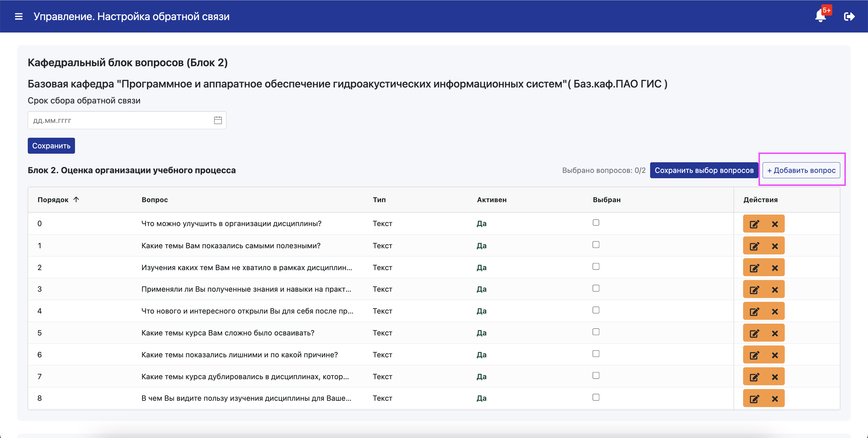Screen dimensions: 868x438
Task: Click Сохранить выбор вопросов button
Action: [704, 170]
